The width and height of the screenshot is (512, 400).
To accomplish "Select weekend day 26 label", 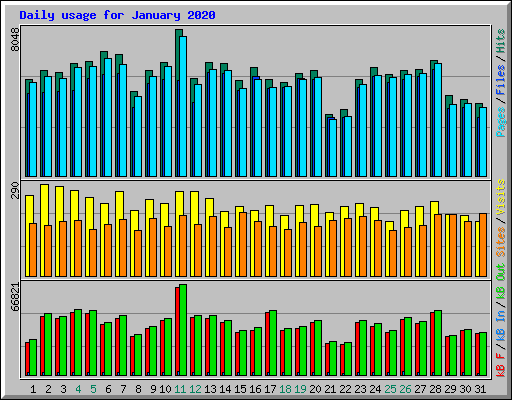I will tap(405, 389).
